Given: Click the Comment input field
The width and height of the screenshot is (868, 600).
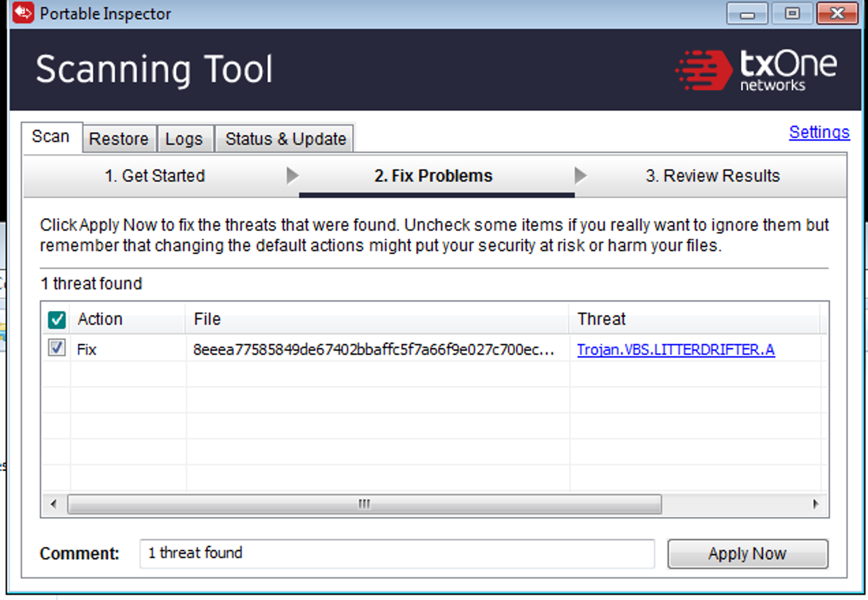Looking at the screenshot, I should [x=396, y=553].
